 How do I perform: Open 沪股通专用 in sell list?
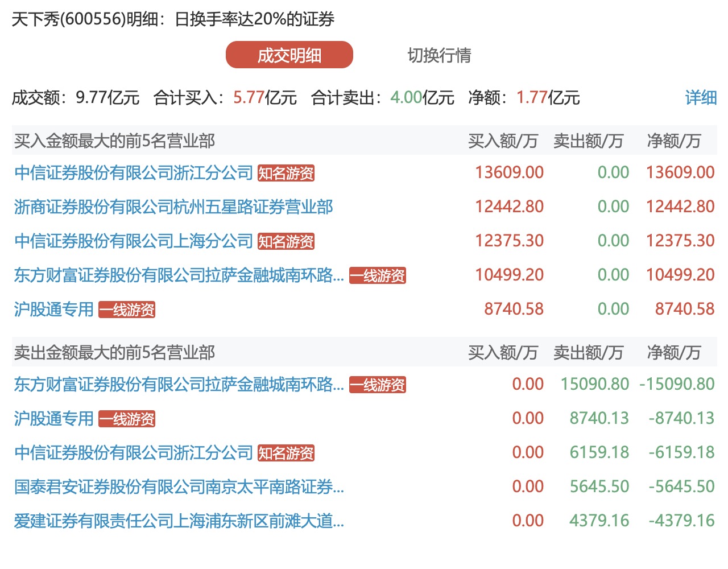click(x=54, y=419)
